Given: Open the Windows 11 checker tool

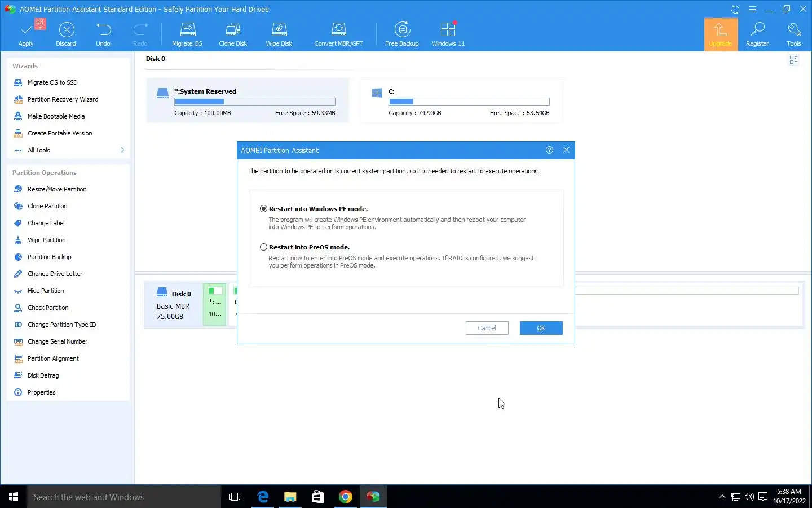Looking at the screenshot, I should tap(448, 34).
